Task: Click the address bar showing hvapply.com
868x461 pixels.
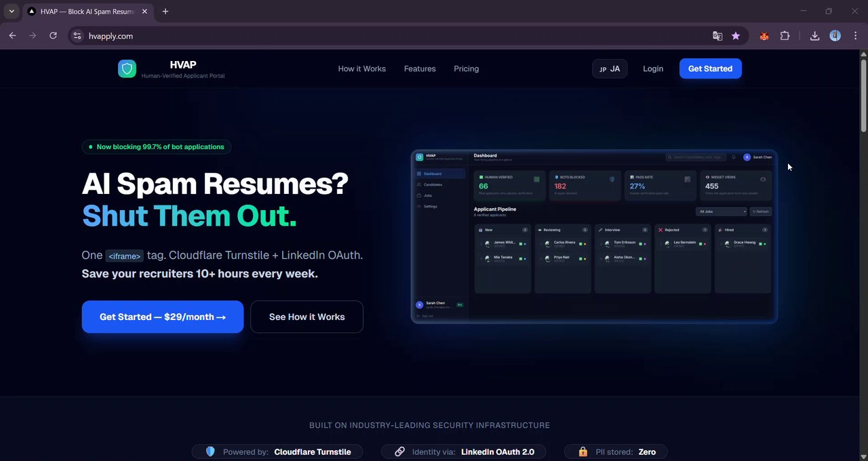Action: click(x=393, y=36)
